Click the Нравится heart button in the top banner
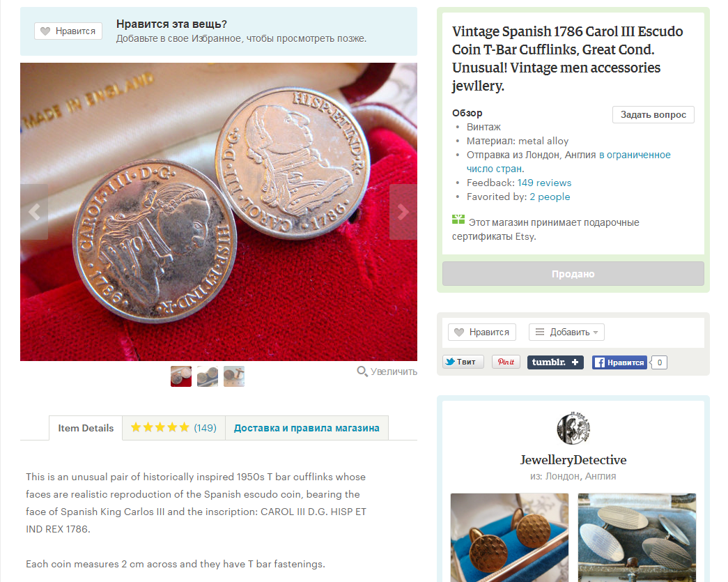 tap(68, 31)
